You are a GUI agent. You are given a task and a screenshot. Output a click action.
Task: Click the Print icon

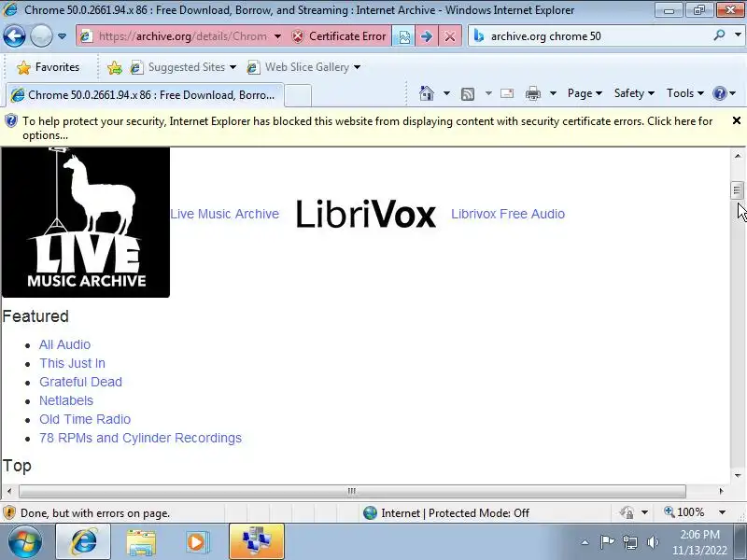(x=532, y=93)
